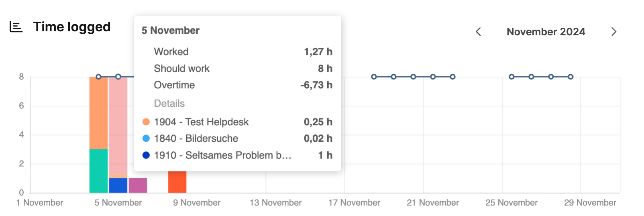Select the tall pink bar segment
This screenshot has height=216, width=644.
[118, 125]
